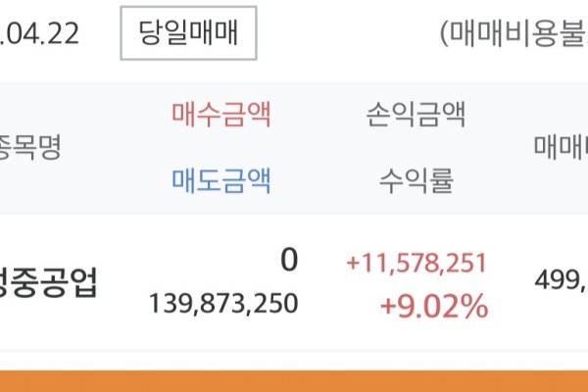The image size is (588, 392).
Task: Click the trading cost value starting 499
Action: (x=561, y=283)
